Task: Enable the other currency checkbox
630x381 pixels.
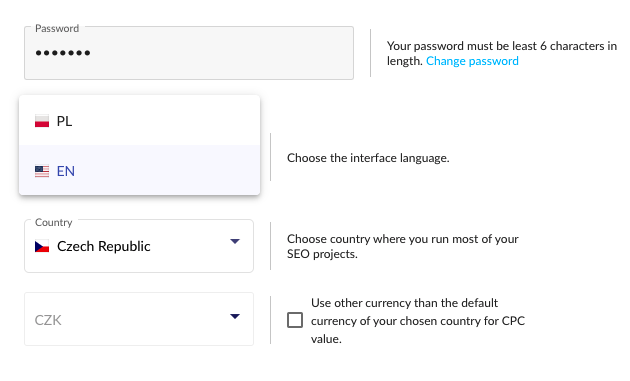Action: tap(295, 320)
